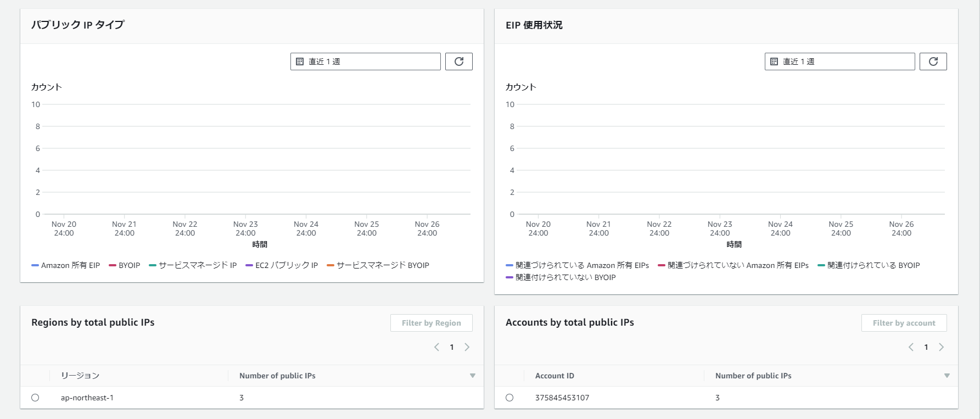Toggle 関連づけられていない Amazon 所有 EIPs legend
This screenshot has height=419, width=980.
tap(733, 265)
